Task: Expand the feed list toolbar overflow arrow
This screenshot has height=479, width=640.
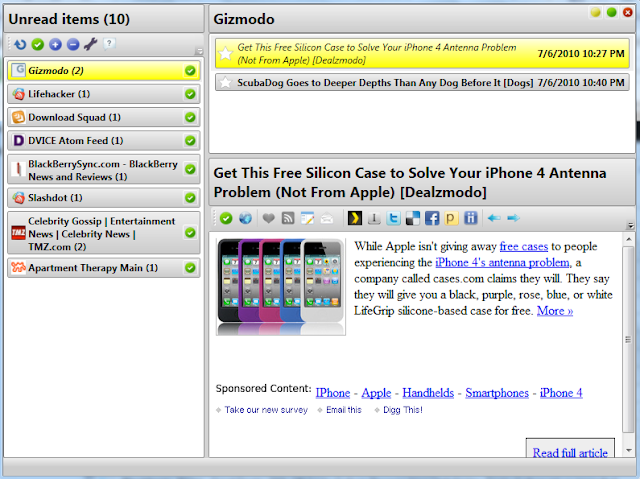Action: coord(198,51)
